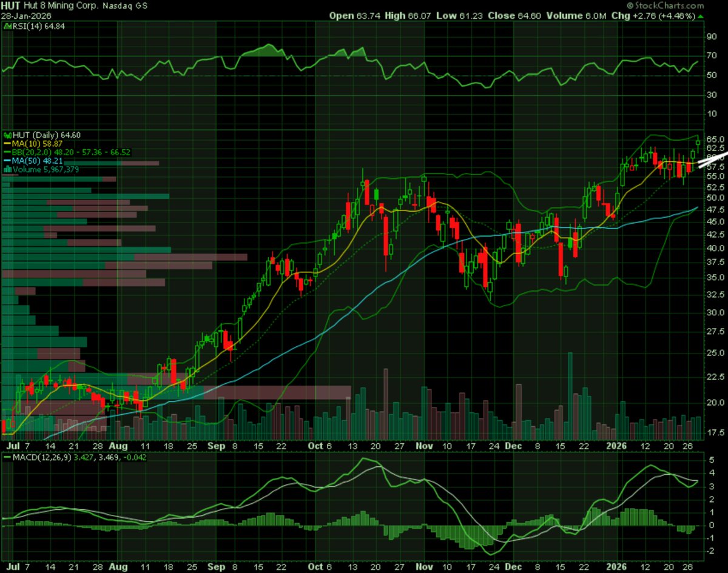Click the 20.0 price axis label
This screenshot has height=573, width=728.
pyautogui.click(x=714, y=402)
